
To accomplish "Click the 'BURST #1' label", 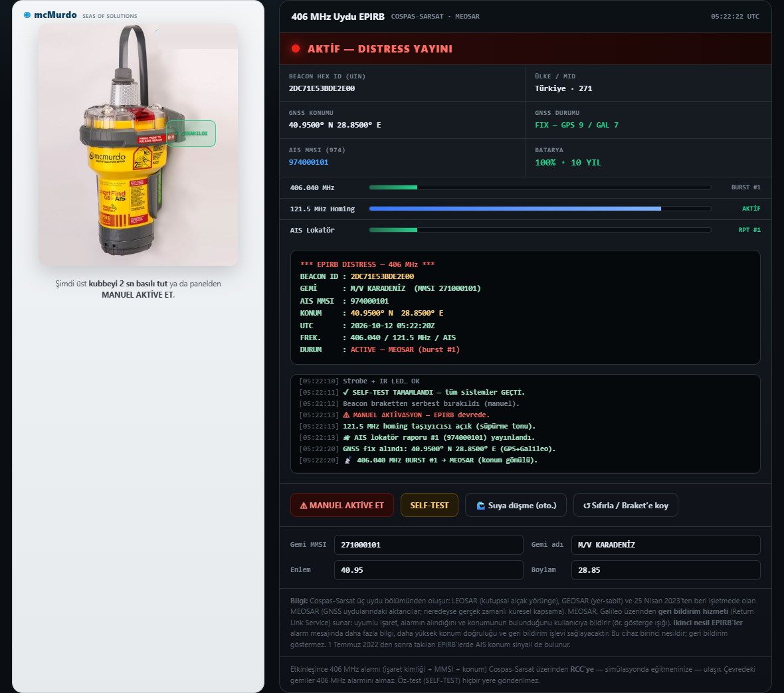I will pyautogui.click(x=745, y=187).
